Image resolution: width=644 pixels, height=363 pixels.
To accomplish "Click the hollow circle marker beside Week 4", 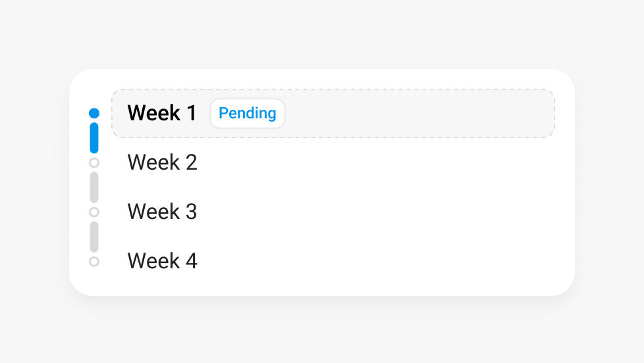I will click(x=94, y=262).
